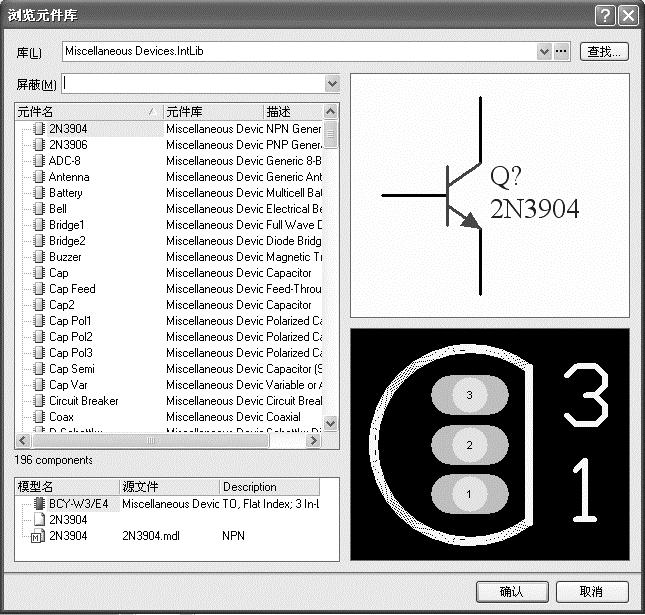Image resolution: width=645 pixels, height=615 pixels.
Task: Click the 元件库 column header
Action: 211,112
